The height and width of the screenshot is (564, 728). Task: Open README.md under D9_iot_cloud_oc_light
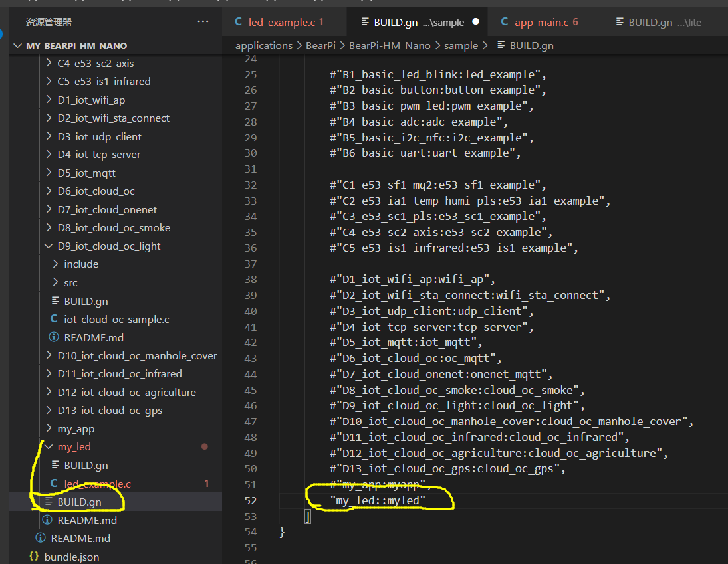point(94,337)
